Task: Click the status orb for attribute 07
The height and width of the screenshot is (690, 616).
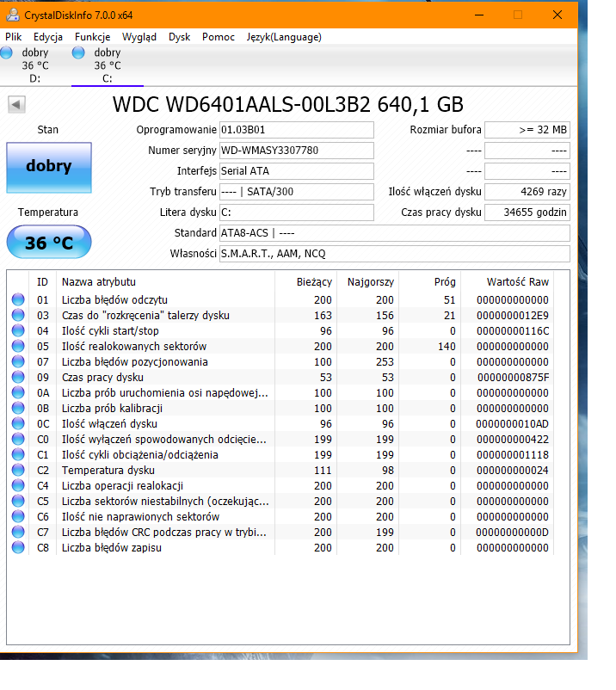Action: click(x=18, y=361)
